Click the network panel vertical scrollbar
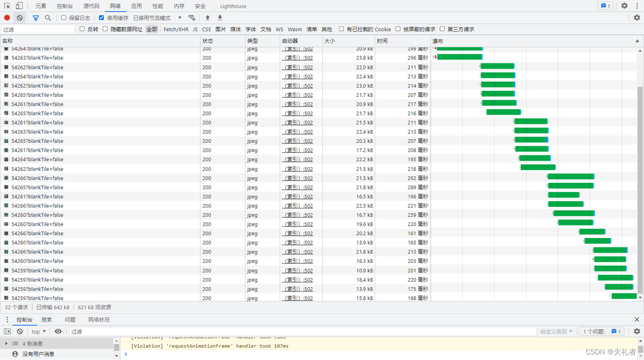Viewport: 644px width, 360px height. pyautogui.click(x=640, y=190)
